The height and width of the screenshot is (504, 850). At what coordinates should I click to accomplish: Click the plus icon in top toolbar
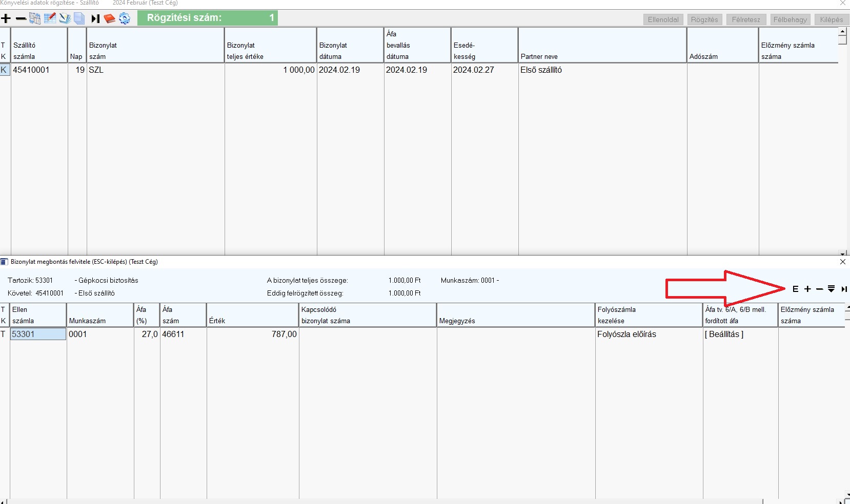click(x=6, y=19)
